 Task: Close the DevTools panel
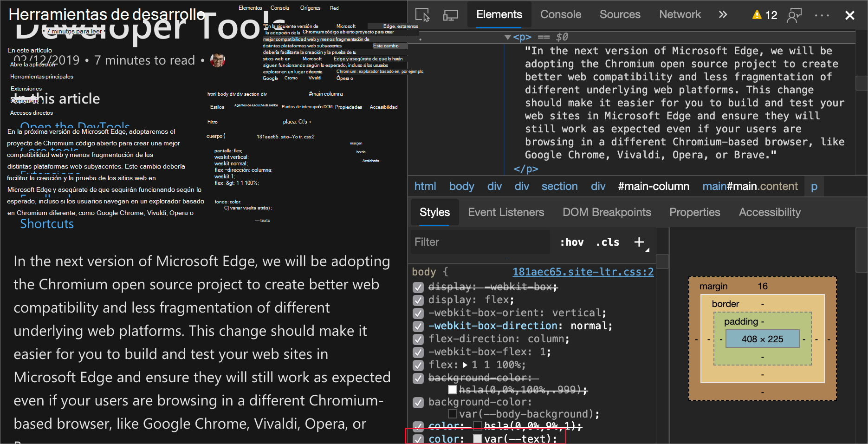(x=850, y=15)
